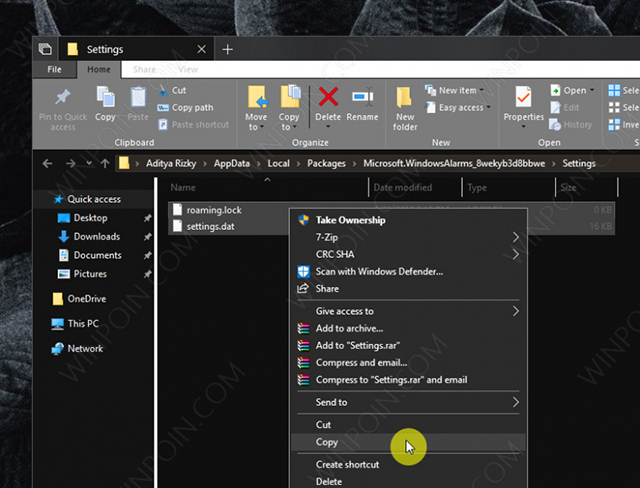
Task: Sort by Date modified column header
Action: pyautogui.click(x=402, y=188)
